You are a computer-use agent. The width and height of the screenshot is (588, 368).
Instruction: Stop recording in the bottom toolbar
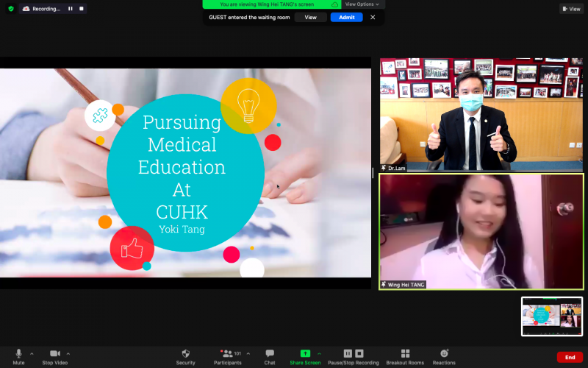point(359,353)
